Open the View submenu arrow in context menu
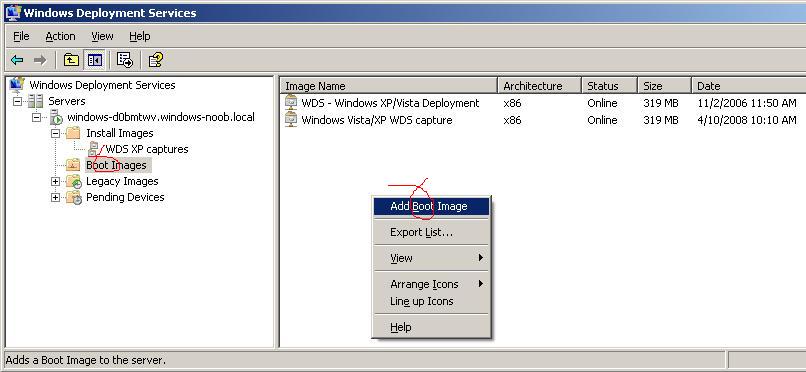 pos(481,257)
